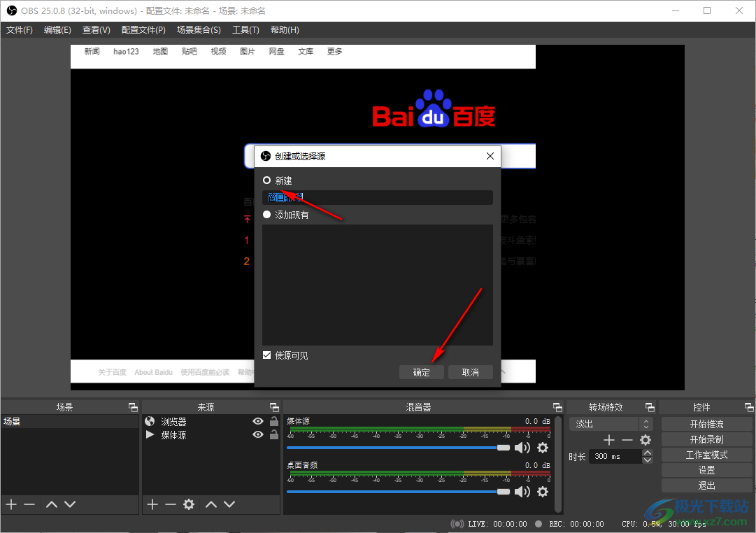Undock the 控件 panel
Viewport: 756px width, 533px height.
click(749, 408)
